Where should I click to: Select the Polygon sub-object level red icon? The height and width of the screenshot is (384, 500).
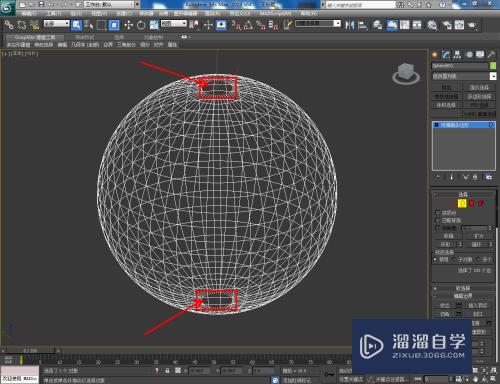(x=472, y=203)
